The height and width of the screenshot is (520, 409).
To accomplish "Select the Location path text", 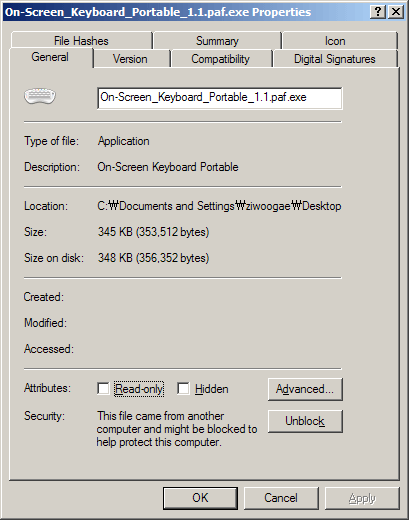I will coord(219,206).
